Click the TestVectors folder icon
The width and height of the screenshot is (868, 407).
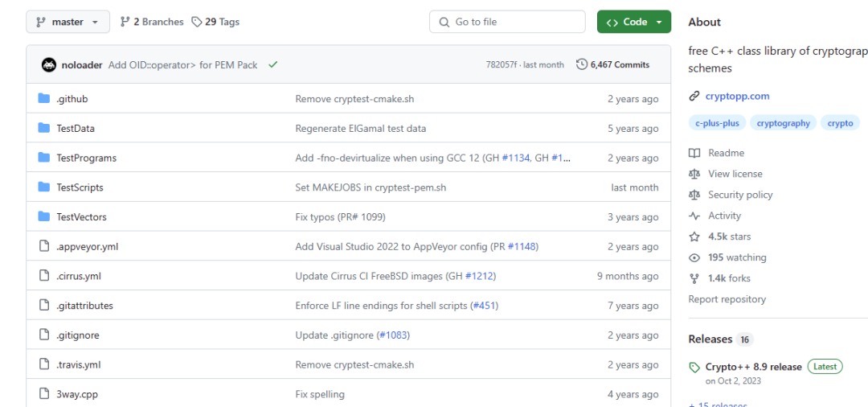click(44, 216)
